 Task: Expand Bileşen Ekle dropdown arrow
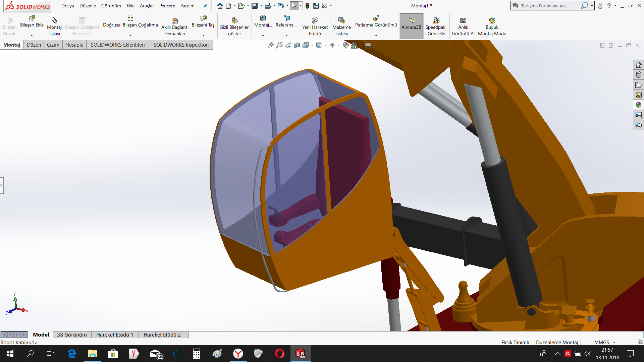(32, 36)
